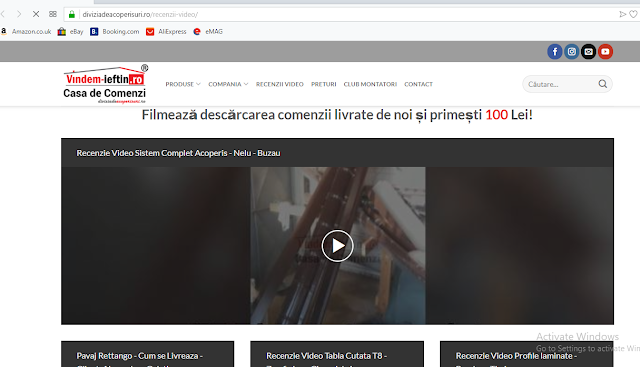Open the AliExpress bookmark
640x367 pixels.
[x=166, y=31]
